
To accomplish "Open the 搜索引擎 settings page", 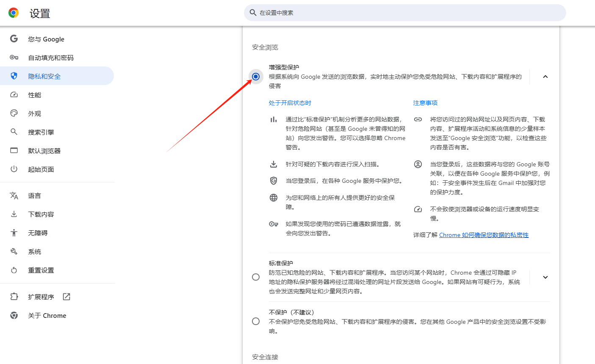I will (57, 132).
